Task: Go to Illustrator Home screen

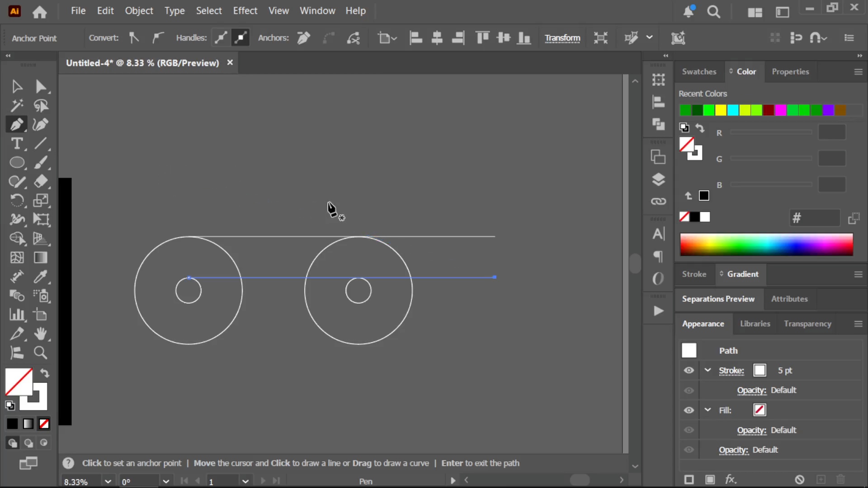Action: [40, 12]
